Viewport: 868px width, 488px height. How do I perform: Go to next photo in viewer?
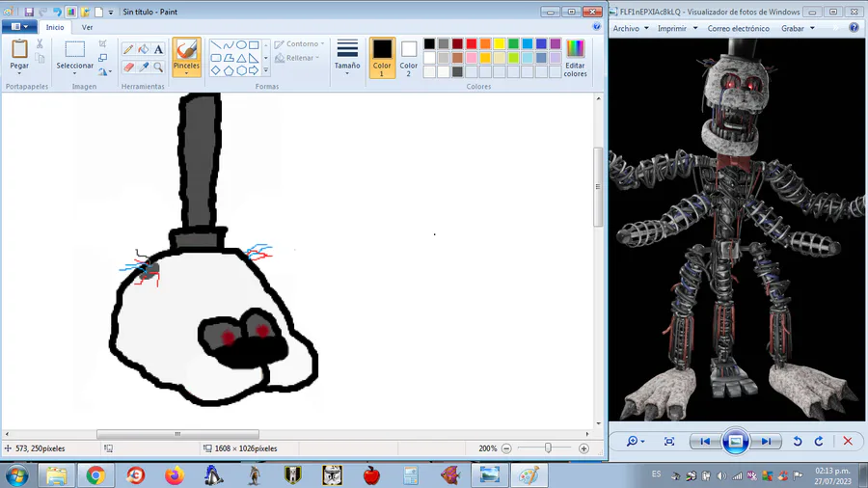tap(766, 441)
